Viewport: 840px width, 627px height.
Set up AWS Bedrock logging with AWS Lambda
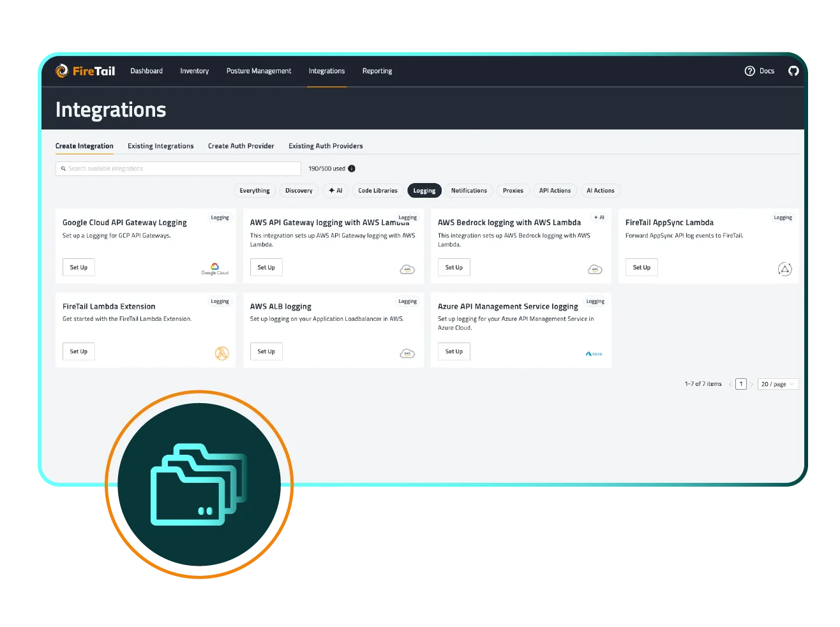pyautogui.click(x=454, y=267)
